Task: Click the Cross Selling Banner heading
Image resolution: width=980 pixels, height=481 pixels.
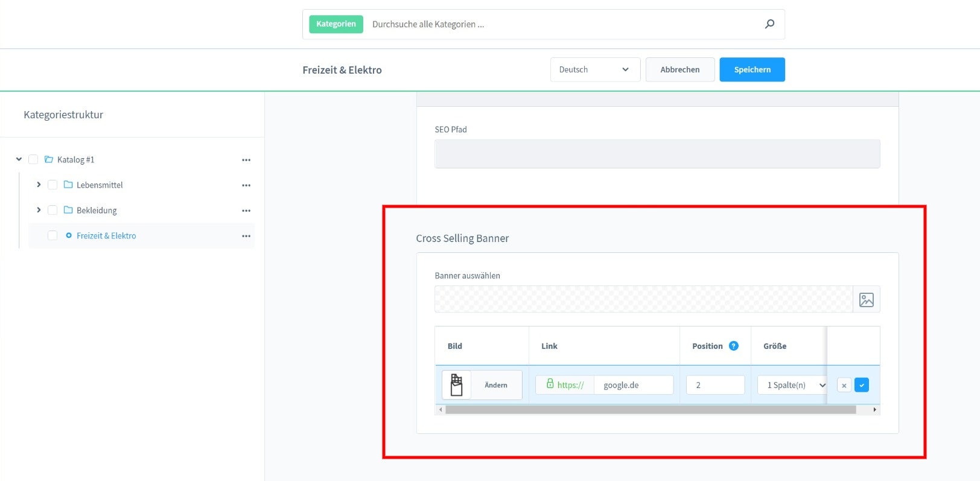Action: click(462, 238)
